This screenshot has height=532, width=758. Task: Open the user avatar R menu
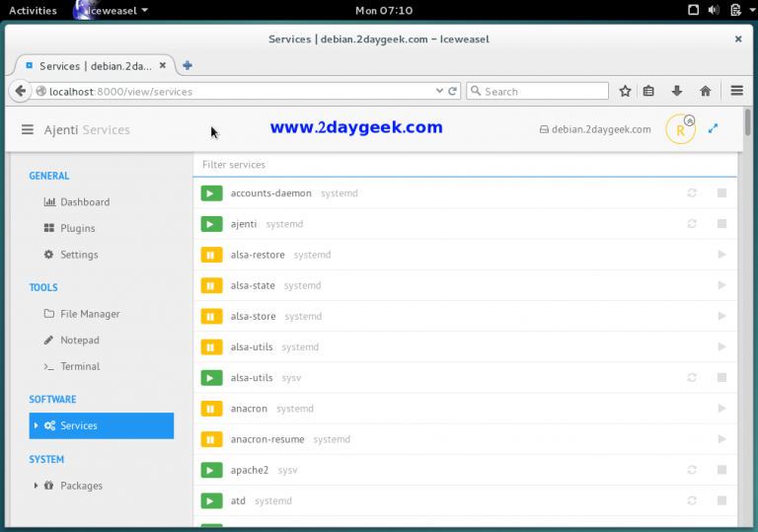click(680, 130)
